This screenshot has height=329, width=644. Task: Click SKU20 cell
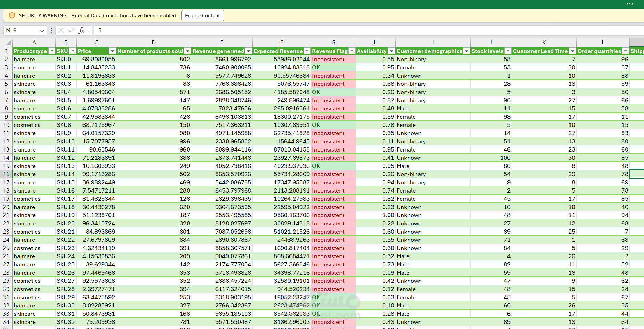point(66,223)
